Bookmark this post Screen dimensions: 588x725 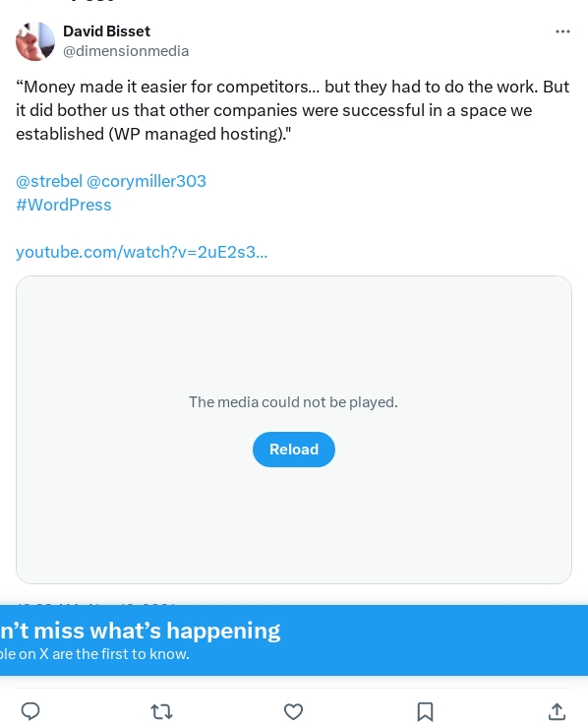pyautogui.click(x=426, y=711)
